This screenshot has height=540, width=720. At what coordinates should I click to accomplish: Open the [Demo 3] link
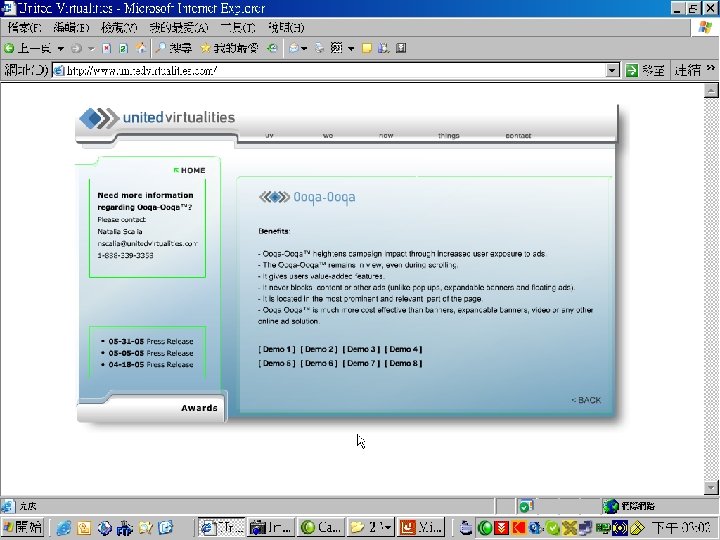pos(361,349)
